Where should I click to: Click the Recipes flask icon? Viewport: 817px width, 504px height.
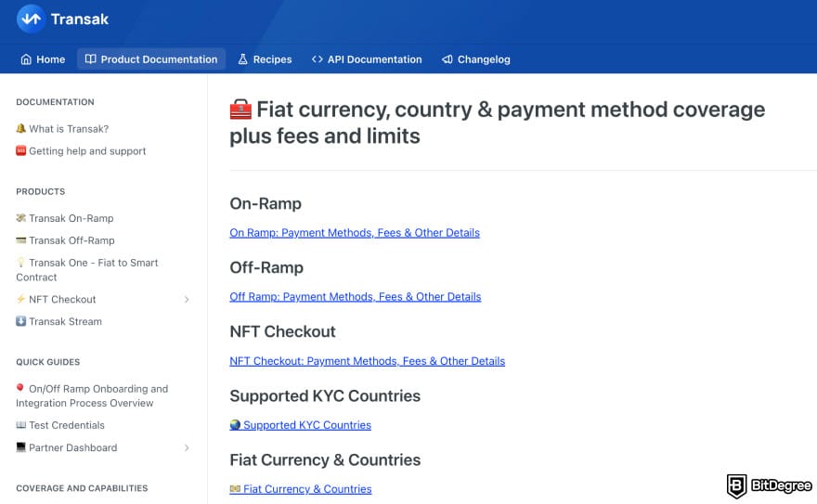243,59
